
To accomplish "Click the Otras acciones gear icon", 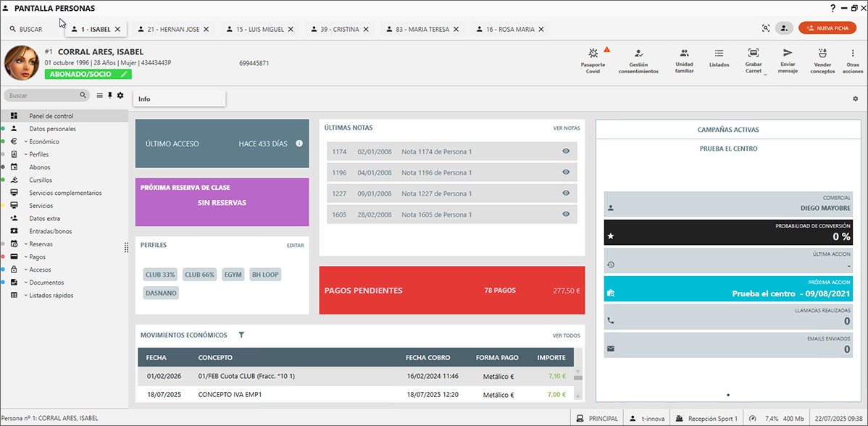I will click(x=853, y=54).
